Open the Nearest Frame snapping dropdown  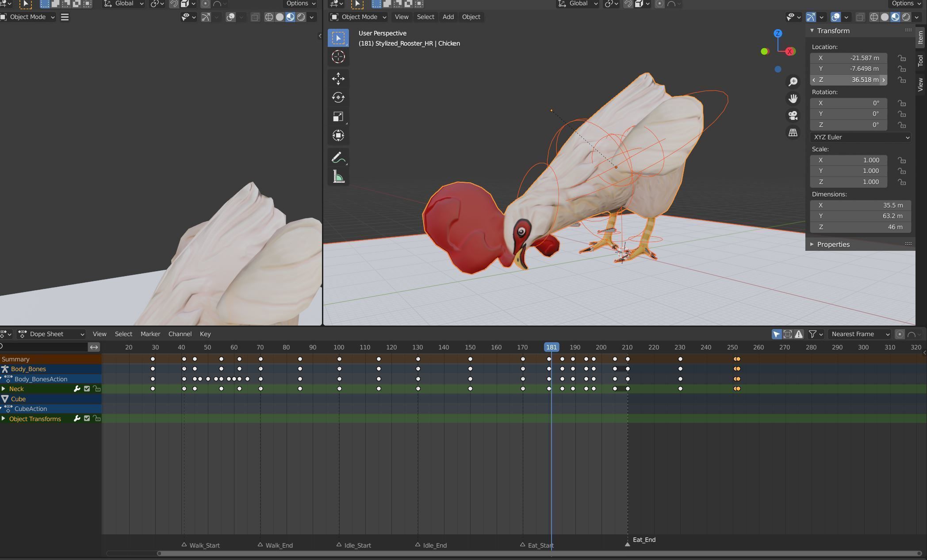(x=859, y=334)
